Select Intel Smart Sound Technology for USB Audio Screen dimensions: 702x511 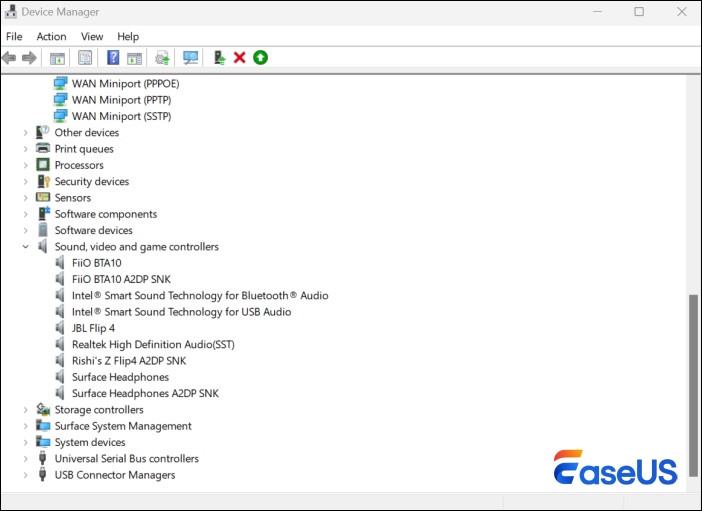click(x=181, y=312)
